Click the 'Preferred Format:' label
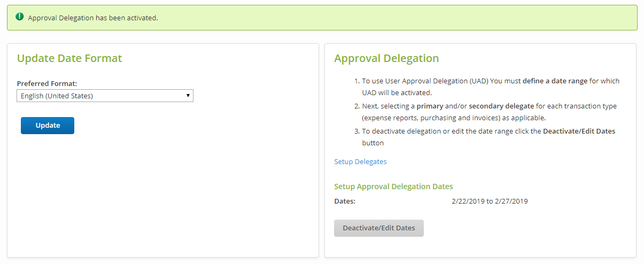The height and width of the screenshot is (264, 644). point(47,83)
